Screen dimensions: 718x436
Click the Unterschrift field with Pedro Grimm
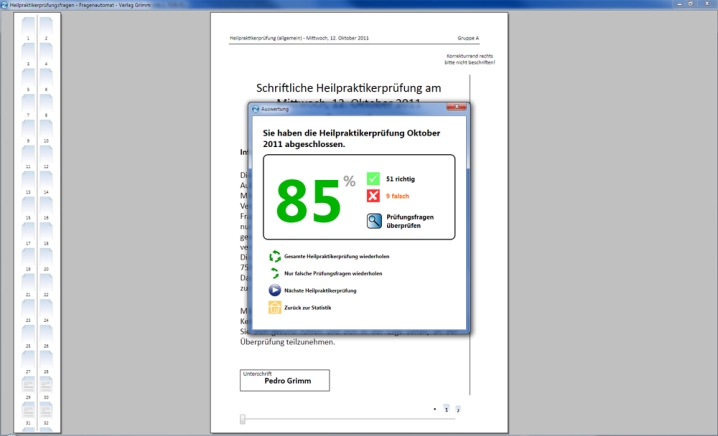tap(285, 380)
